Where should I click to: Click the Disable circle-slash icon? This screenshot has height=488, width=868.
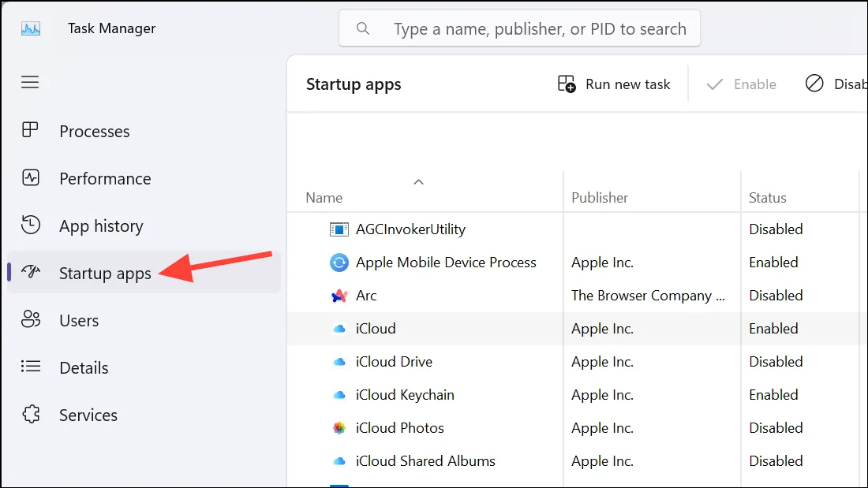(x=814, y=84)
